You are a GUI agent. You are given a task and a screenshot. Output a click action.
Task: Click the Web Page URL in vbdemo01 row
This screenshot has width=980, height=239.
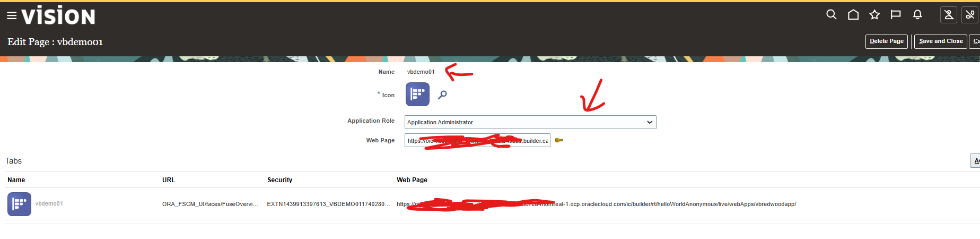point(596,204)
